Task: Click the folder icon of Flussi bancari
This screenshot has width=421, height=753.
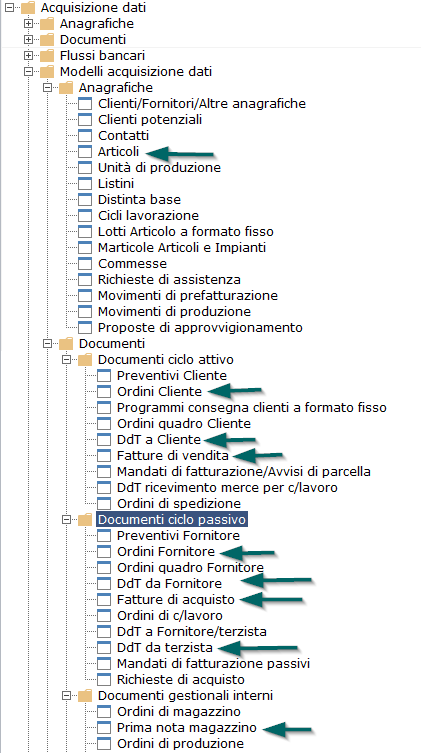Action: (x=47, y=56)
